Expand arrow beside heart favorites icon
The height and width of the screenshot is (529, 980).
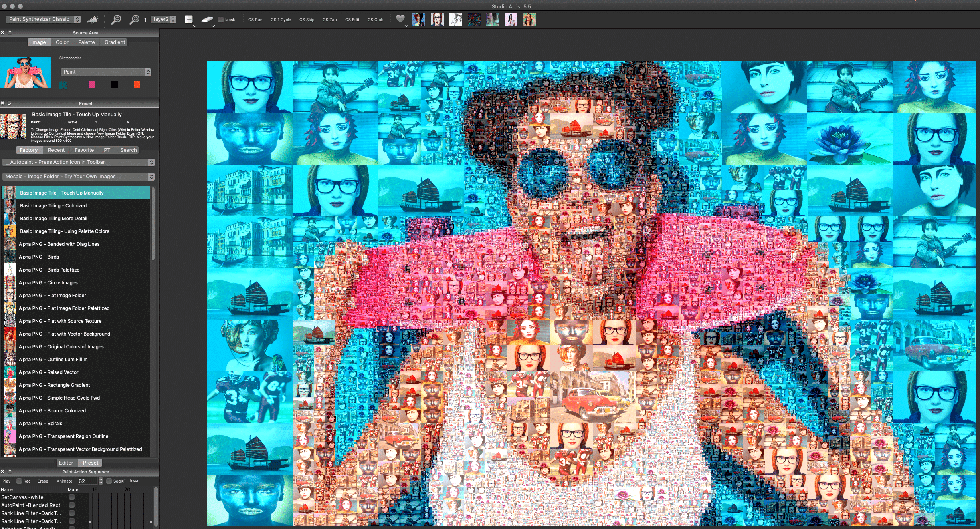[x=406, y=26]
